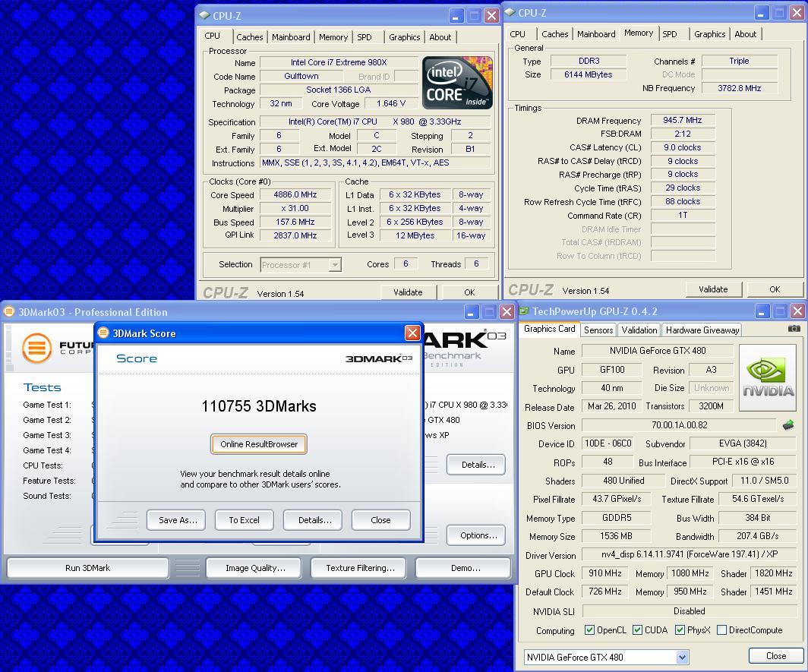Close the 3DMark Score dialog with X
Viewport: 808px width, 672px height.
tap(412, 333)
